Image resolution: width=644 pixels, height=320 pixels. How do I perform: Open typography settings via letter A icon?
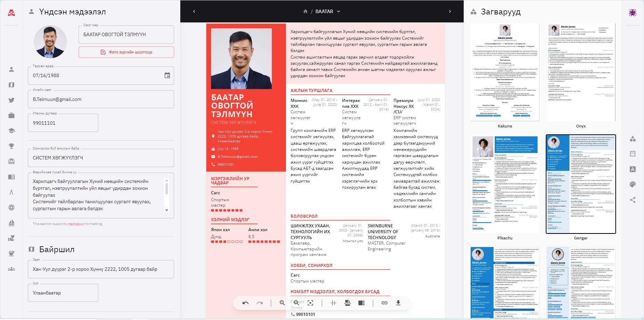633,169
